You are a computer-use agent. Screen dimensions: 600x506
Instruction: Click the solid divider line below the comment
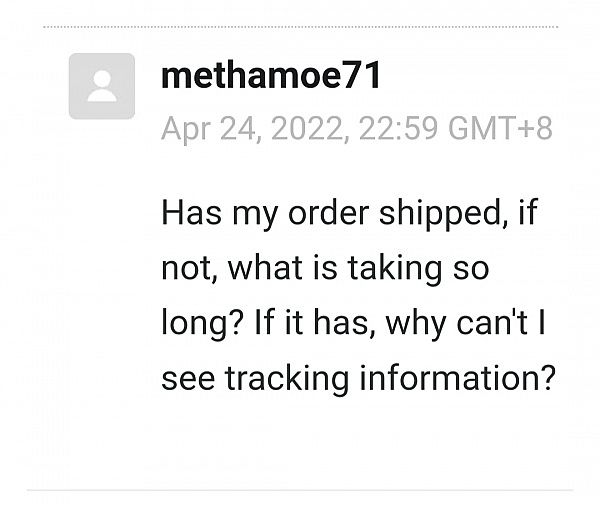pos(300,490)
